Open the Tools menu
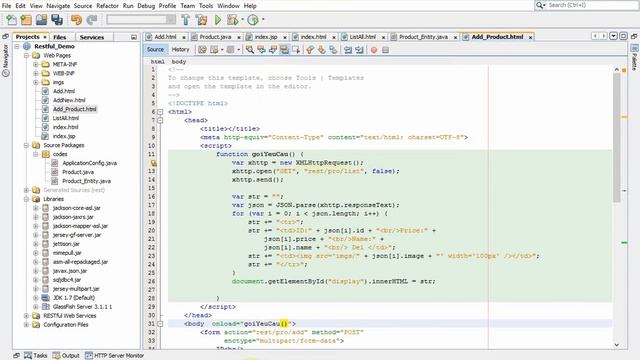Image resolution: width=640 pixels, height=360 pixels. click(x=206, y=6)
